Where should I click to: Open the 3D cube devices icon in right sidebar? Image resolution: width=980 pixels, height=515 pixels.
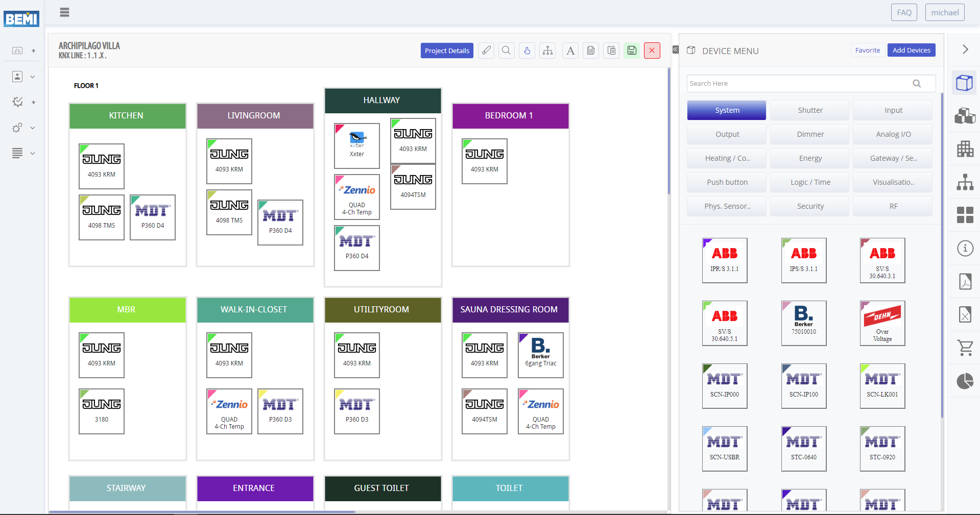965,83
